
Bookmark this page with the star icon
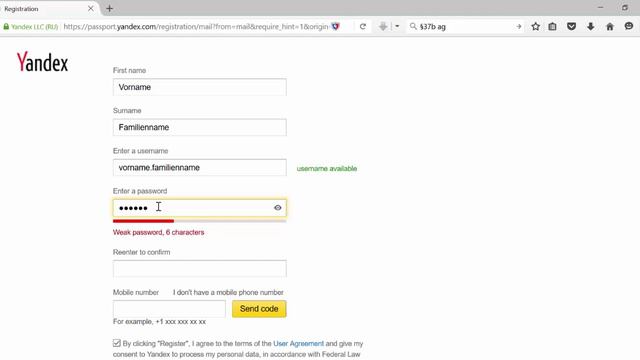click(x=536, y=27)
